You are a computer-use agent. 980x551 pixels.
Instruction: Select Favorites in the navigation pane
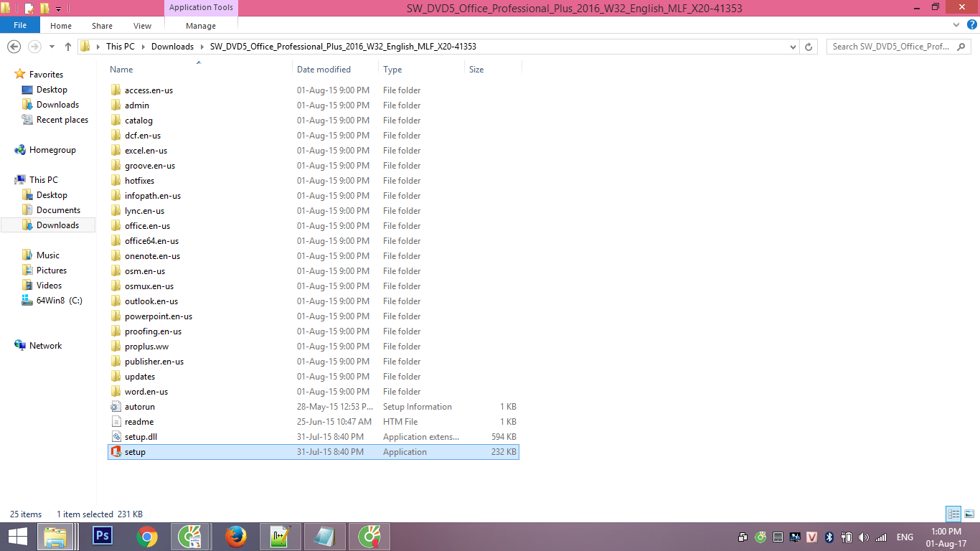click(x=46, y=75)
